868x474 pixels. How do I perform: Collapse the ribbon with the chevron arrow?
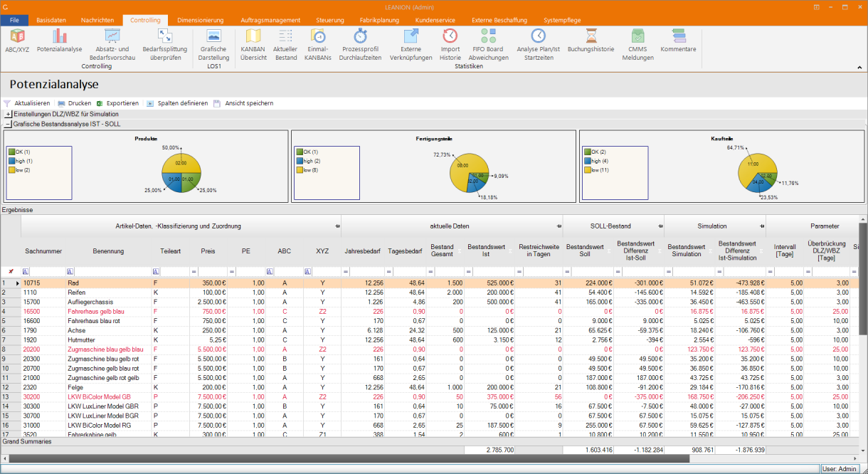pyautogui.click(x=859, y=67)
